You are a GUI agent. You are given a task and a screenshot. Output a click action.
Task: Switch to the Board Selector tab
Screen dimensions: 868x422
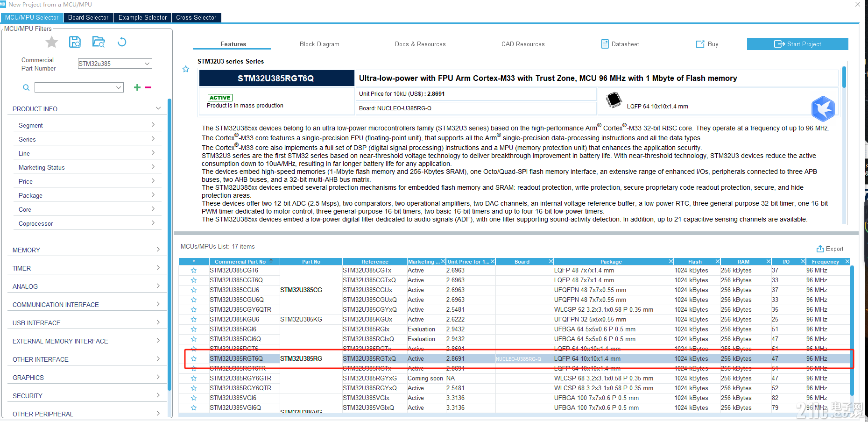tap(88, 18)
